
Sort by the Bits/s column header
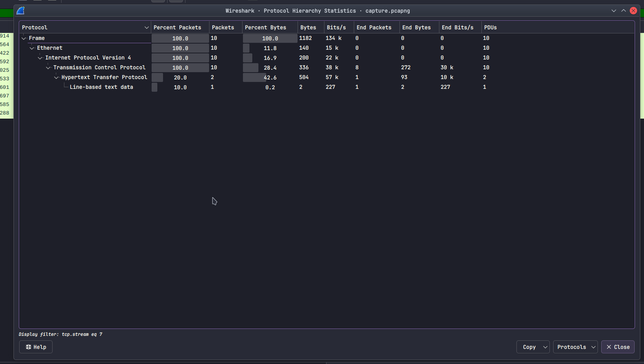[x=339, y=27]
